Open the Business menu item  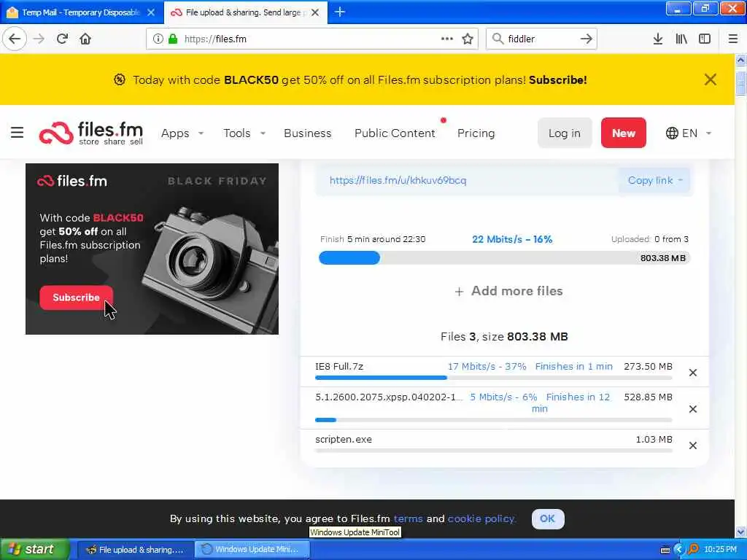307,133
